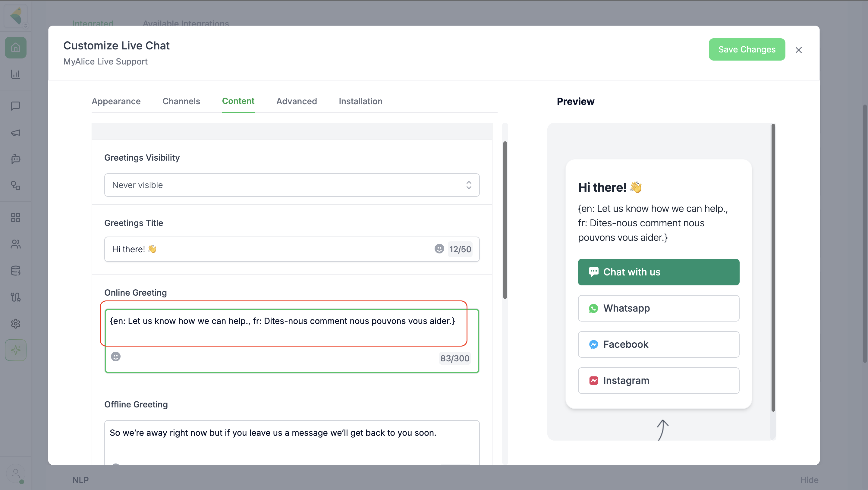Image resolution: width=868 pixels, height=490 pixels.
Task: Click the MyAlice Live Support subtitle
Action: pyautogui.click(x=105, y=61)
